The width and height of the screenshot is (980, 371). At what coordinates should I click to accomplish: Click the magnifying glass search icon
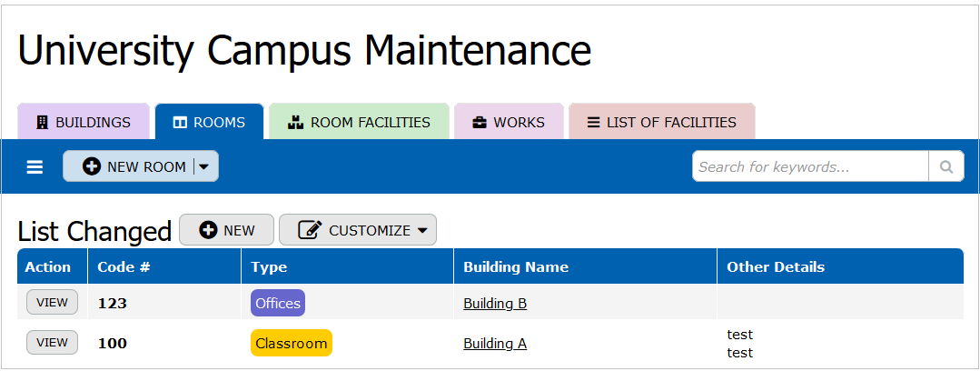tap(946, 167)
